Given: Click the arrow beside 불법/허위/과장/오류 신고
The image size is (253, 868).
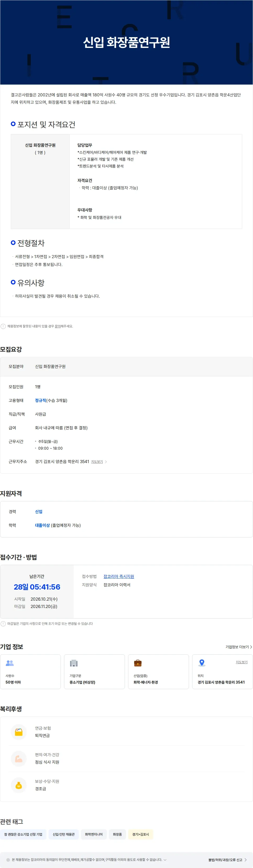Looking at the screenshot, I should (246, 860).
